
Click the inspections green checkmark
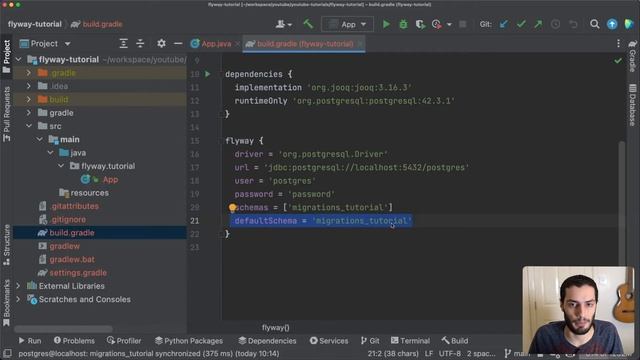coord(618,60)
